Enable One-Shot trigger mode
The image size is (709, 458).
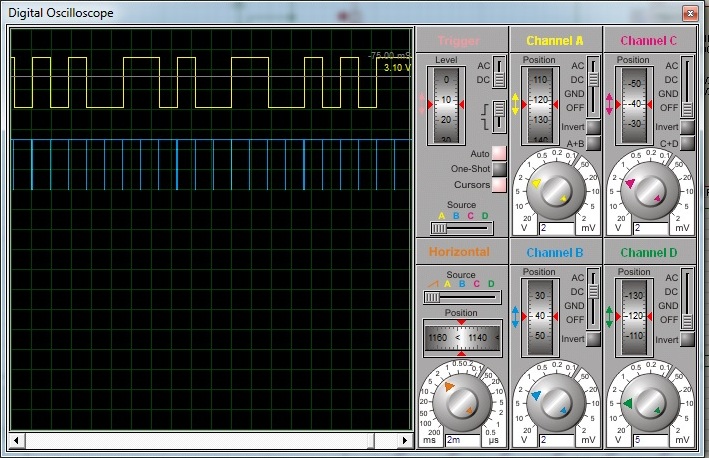(x=499, y=169)
